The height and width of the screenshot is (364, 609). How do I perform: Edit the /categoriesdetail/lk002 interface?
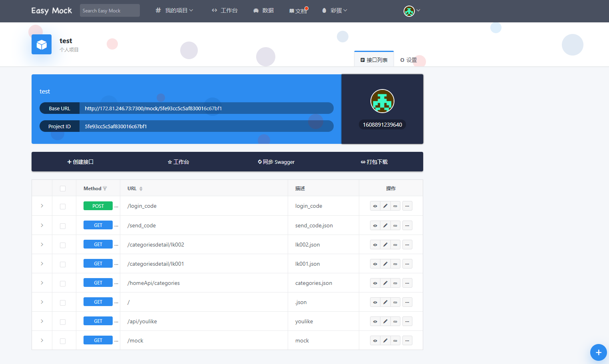click(385, 245)
